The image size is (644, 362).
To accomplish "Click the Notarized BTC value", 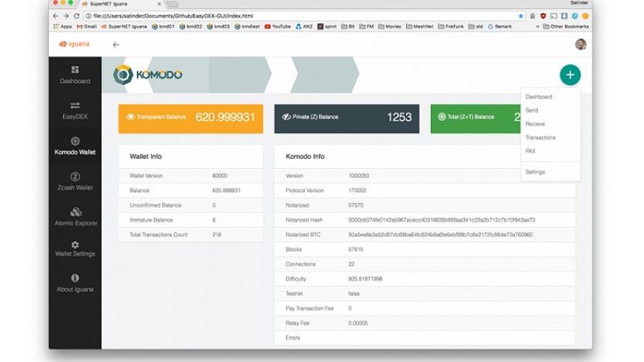I will coord(440,234).
